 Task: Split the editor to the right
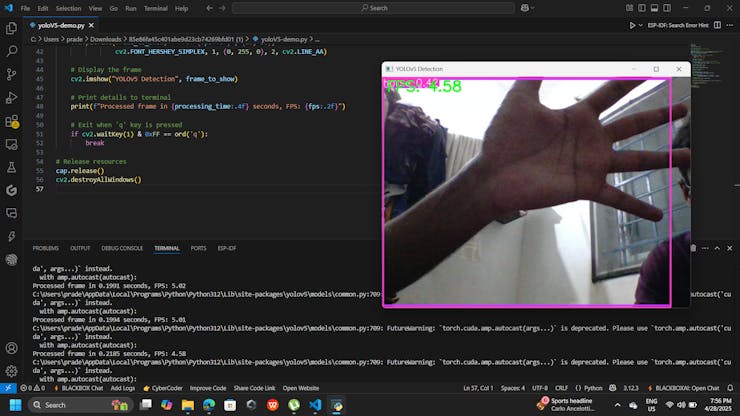[x=717, y=25]
